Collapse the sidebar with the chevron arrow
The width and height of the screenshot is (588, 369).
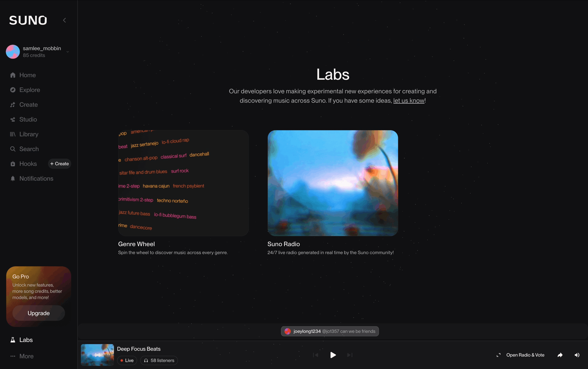tap(64, 20)
